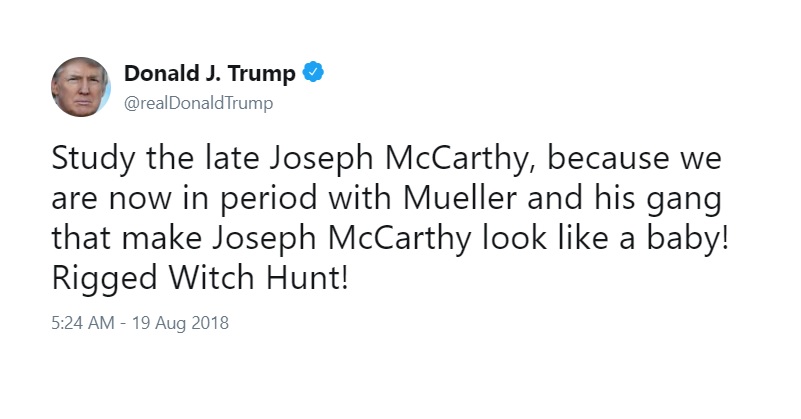Click the word baby! in the tweet
801x419 pixels.
(x=687, y=240)
